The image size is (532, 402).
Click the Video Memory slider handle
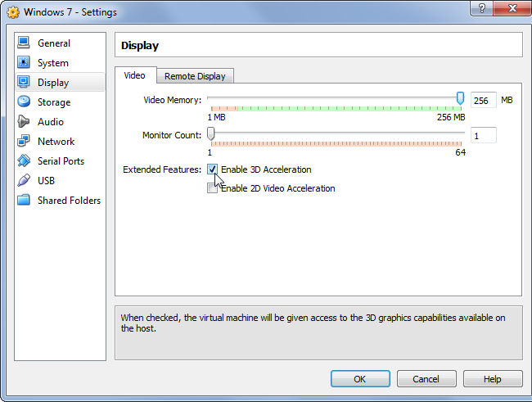tap(460, 98)
